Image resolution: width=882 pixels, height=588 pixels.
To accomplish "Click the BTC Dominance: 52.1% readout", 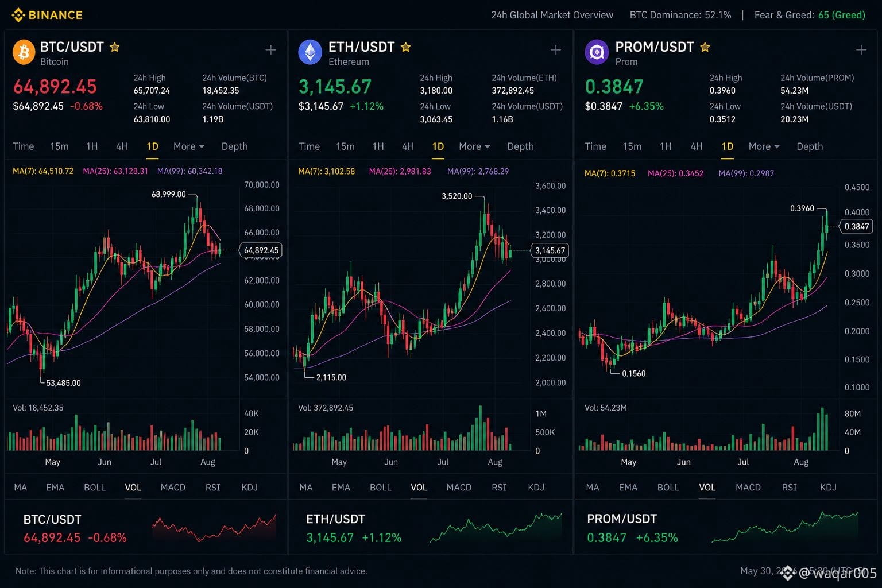I will click(680, 15).
